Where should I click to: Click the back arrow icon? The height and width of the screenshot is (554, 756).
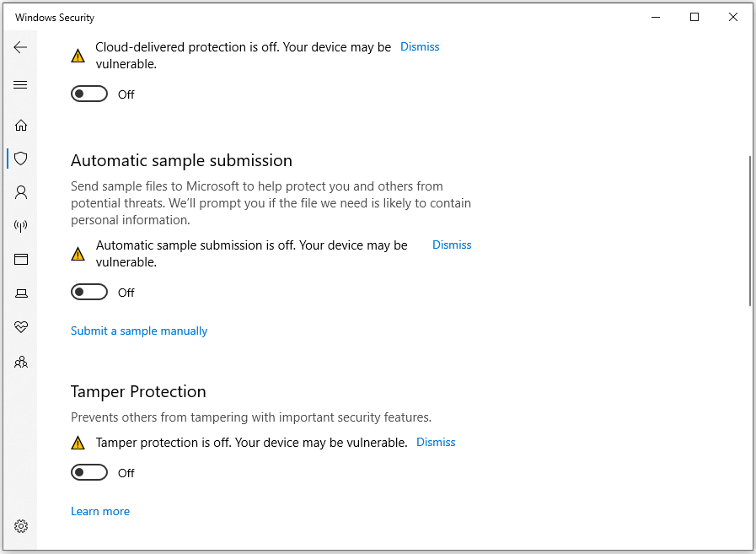(21, 47)
